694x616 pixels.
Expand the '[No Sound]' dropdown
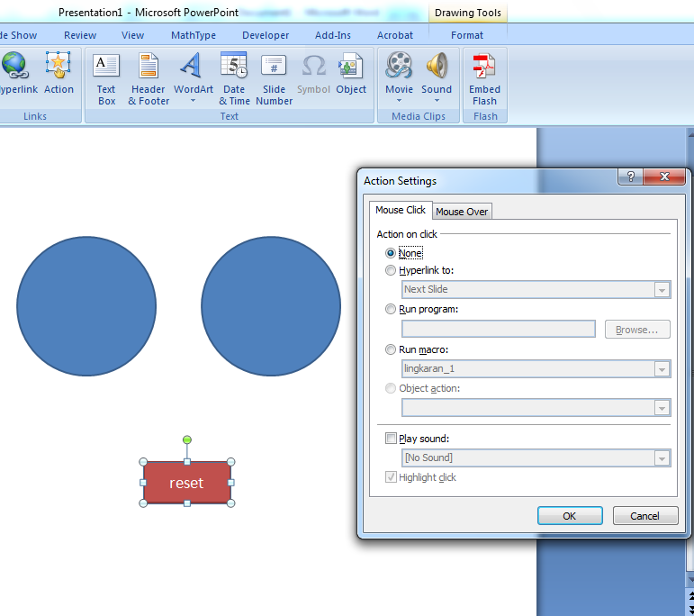[x=662, y=458]
